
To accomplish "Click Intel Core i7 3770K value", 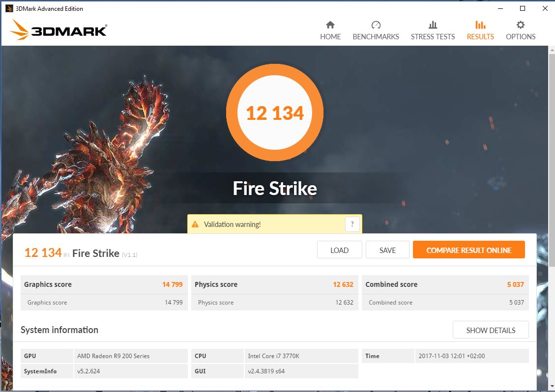I will [x=274, y=356].
